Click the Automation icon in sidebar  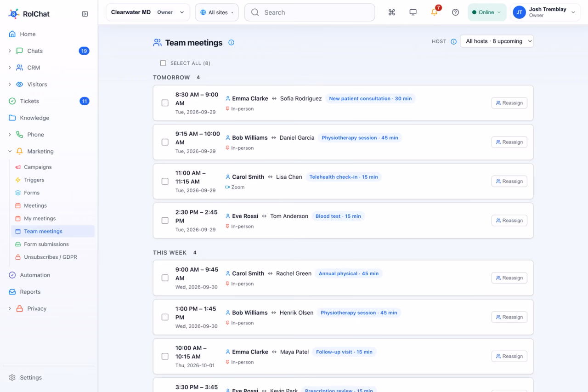pyautogui.click(x=12, y=275)
